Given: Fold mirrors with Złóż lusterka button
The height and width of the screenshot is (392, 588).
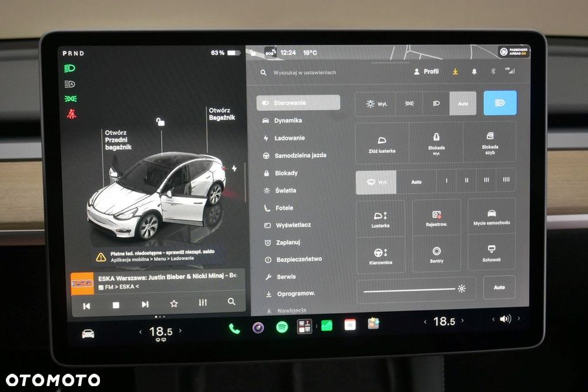Looking at the screenshot, I should click(x=382, y=145).
